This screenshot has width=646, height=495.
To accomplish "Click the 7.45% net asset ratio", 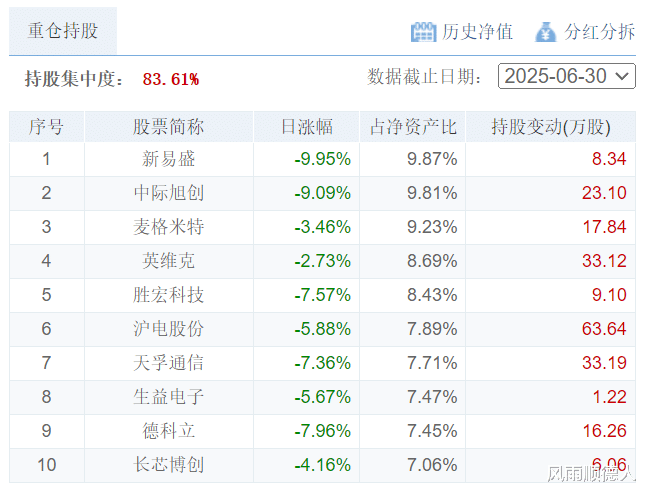I will coord(432,431).
